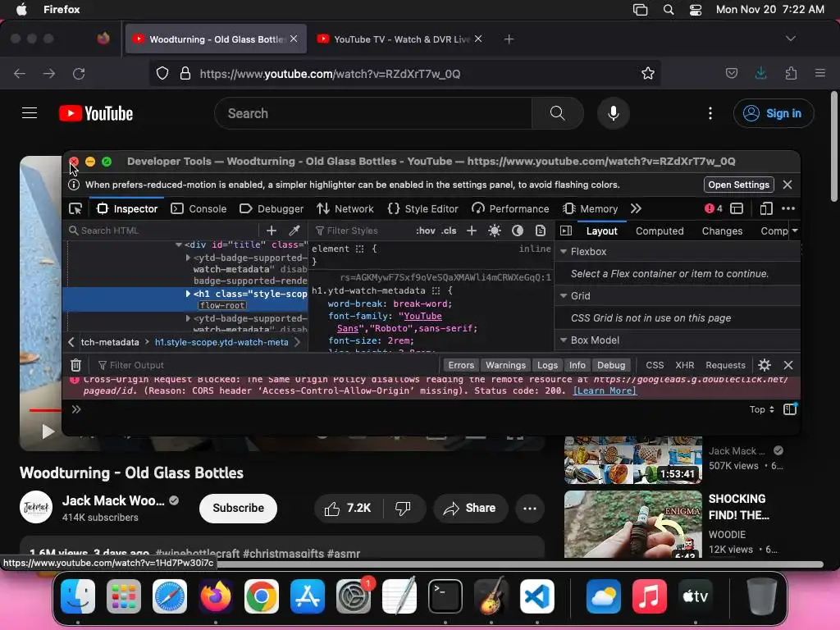Collapse the Flexbox section
Viewport: 840px width, 630px height.
coord(564,251)
